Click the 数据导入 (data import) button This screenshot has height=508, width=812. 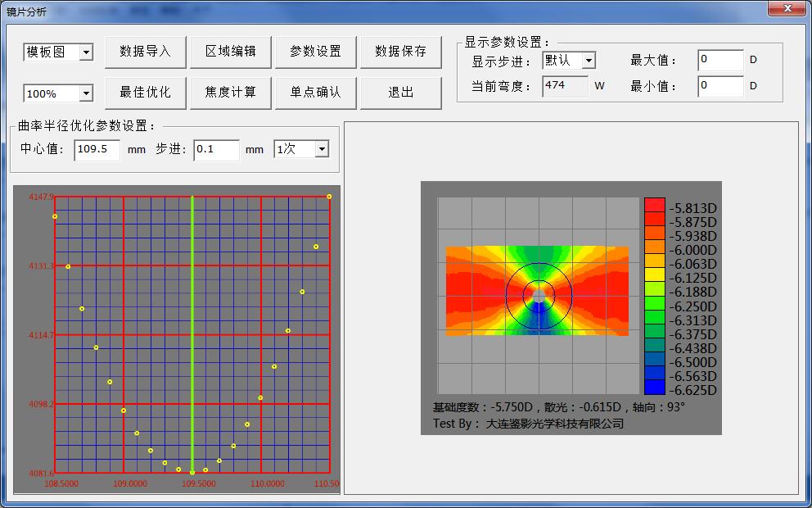[146, 52]
